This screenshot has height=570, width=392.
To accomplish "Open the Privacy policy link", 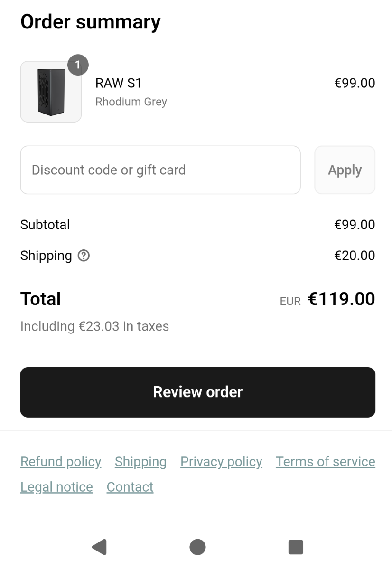I will (221, 462).
